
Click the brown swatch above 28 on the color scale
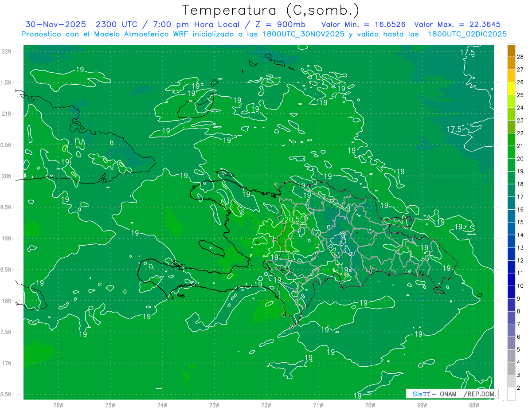coord(511,51)
